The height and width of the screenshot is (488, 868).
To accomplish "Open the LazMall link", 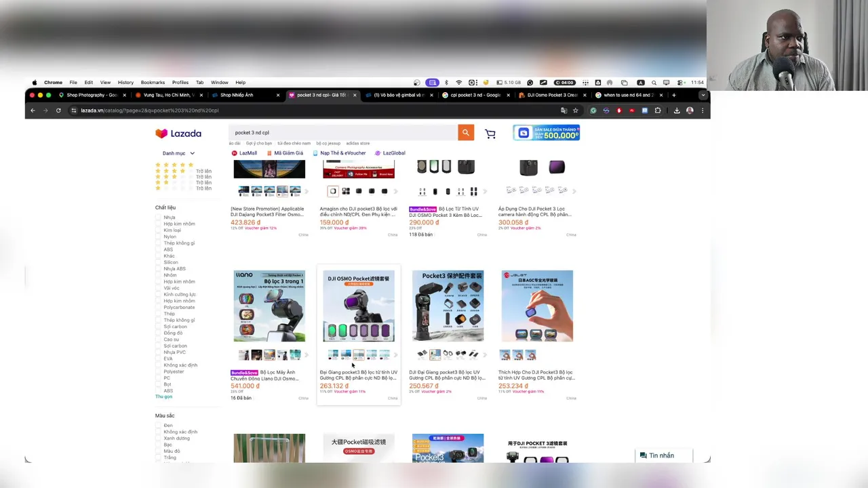I will tap(244, 153).
